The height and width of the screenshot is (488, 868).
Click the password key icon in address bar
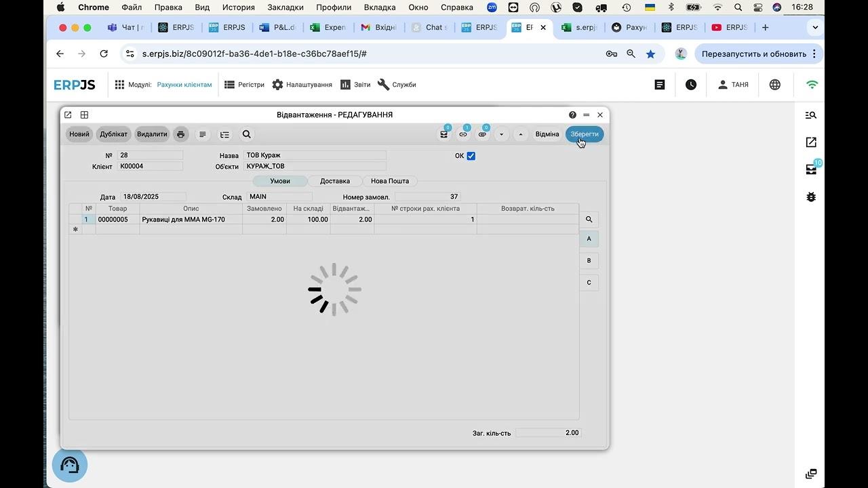click(611, 54)
